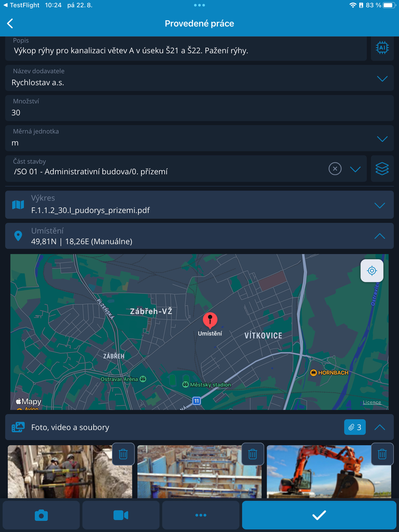Image resolution: width=399 pixels, height=532 pixels.
Task: Delete the orange excavator photo
Action: click(x=382, y=454)
